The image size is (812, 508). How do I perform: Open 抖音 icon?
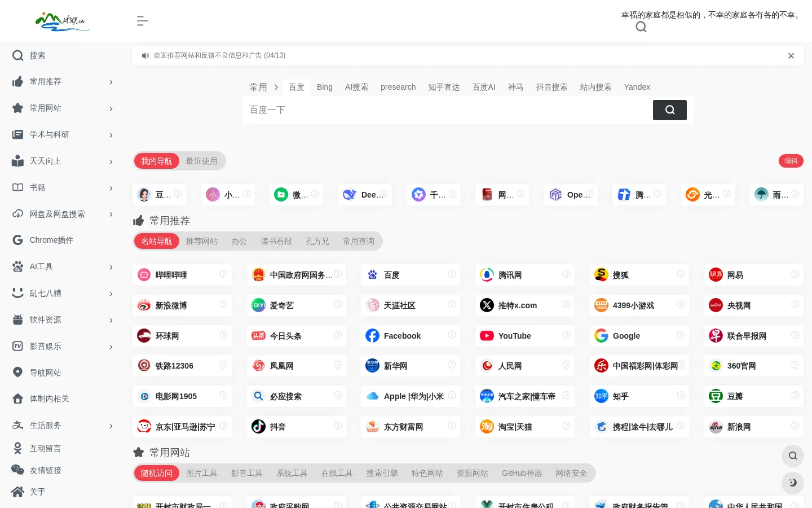click(x=258, y=427)
